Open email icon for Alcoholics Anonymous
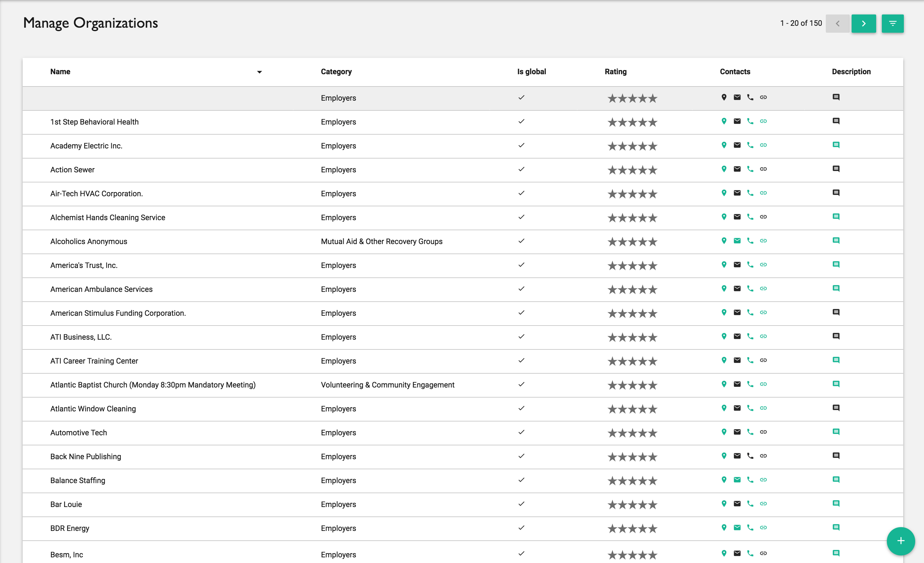Screen dimensions: 924x563 tap(737, 241)
